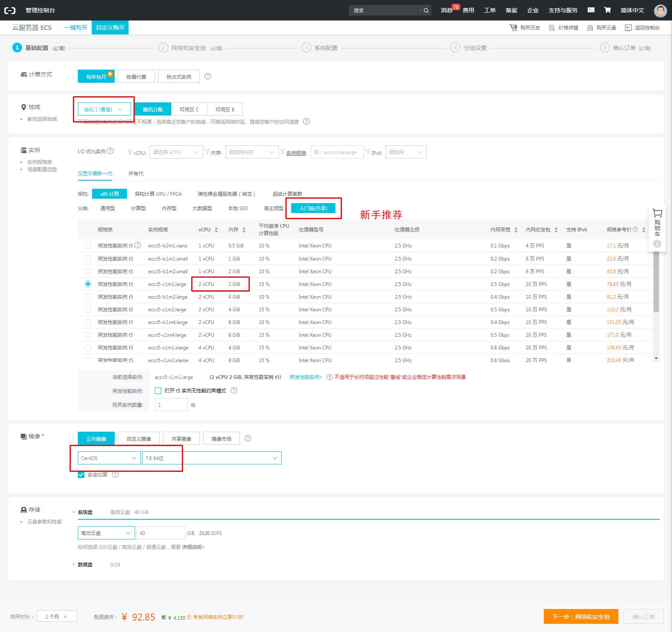Select the ecs.t5-lc1m1.small instance radio button
This screenshot has width=672, height=632.
coord(88,258)
